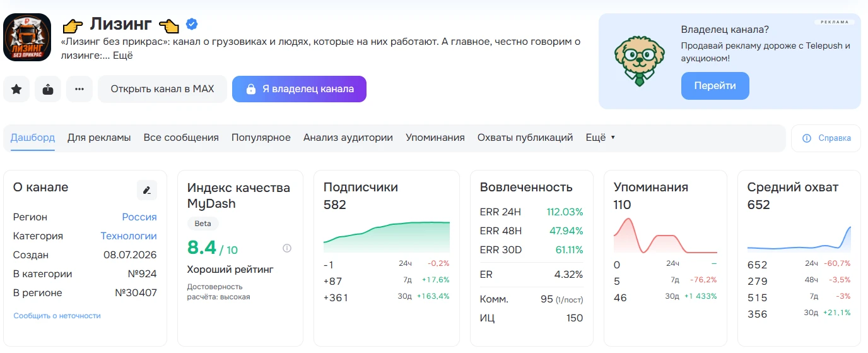Click the pencil edit icon in О канале

click(147, 190)
